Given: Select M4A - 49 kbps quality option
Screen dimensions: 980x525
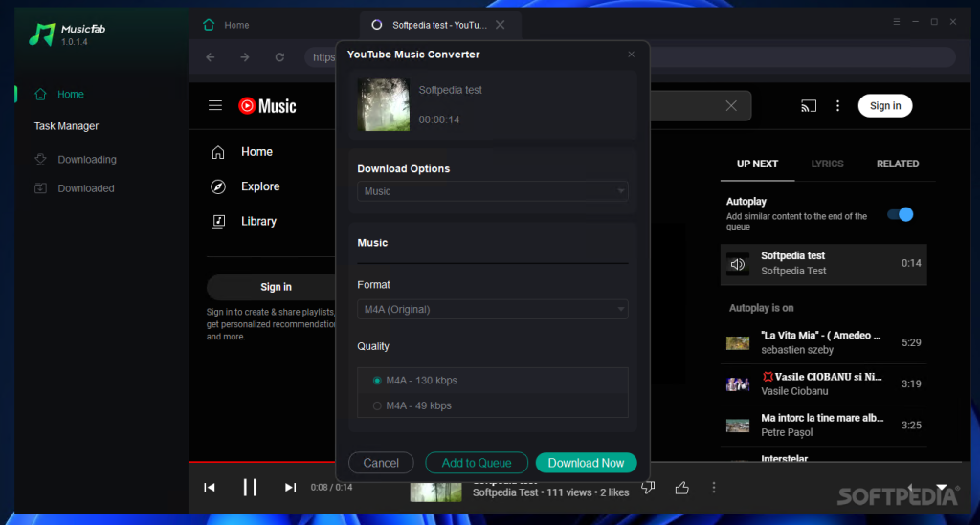Looking at the screenshot, I should click(377, 406).
